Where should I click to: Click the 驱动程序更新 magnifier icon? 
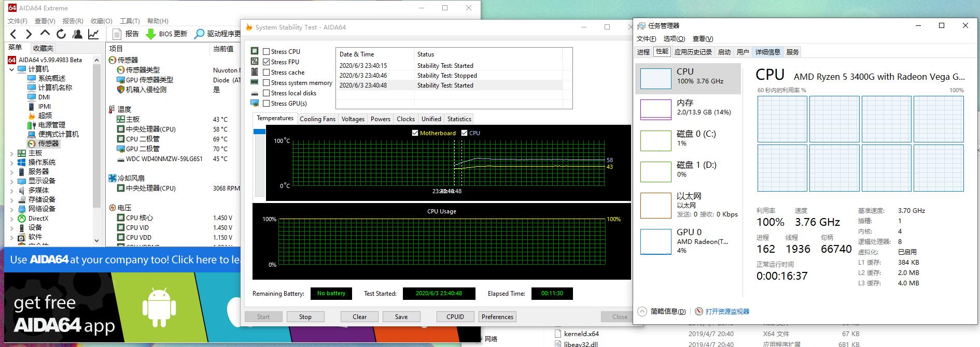199,34
